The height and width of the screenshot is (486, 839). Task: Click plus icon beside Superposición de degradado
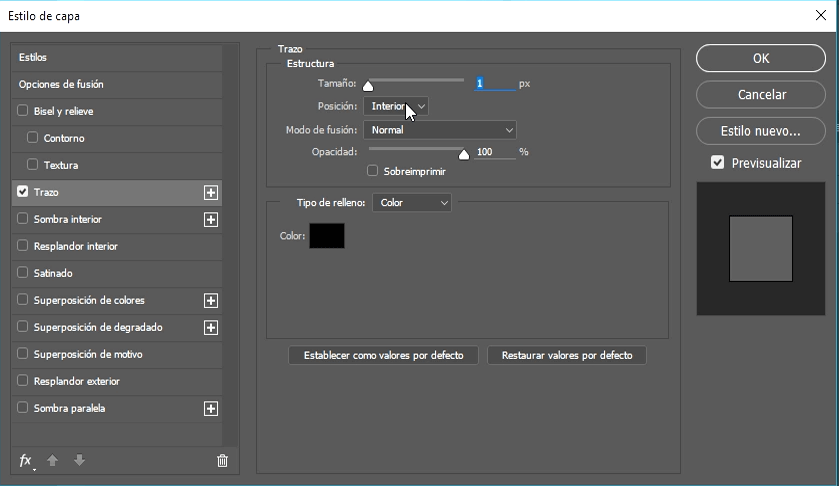pyautogui.click(x=211, y=328)
